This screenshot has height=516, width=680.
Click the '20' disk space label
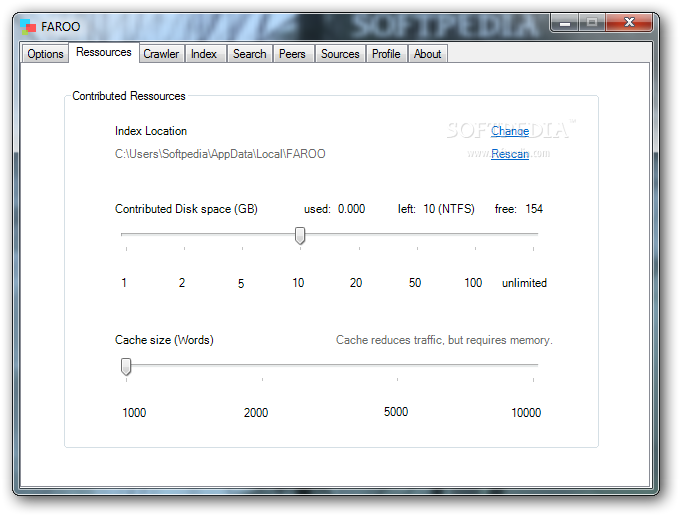(356, 283)
